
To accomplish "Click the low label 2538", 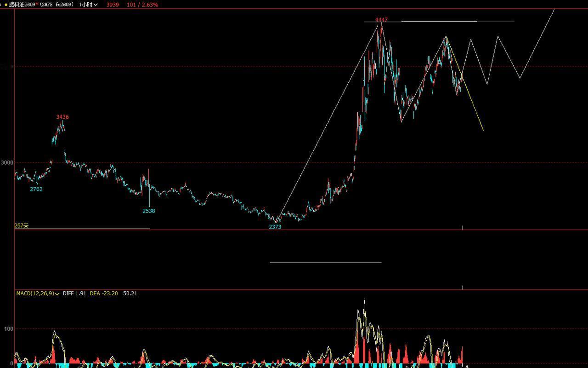I will (x=149, y=211).
